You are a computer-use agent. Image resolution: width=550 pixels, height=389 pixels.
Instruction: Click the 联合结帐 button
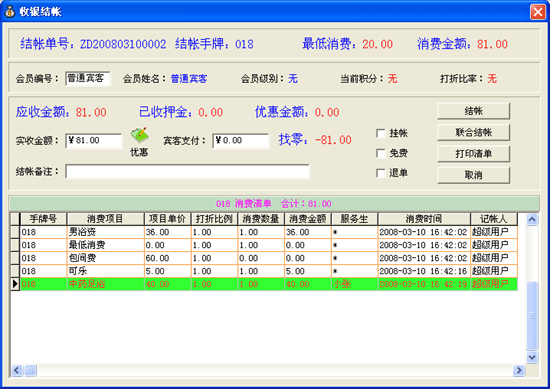click(473, 132)
